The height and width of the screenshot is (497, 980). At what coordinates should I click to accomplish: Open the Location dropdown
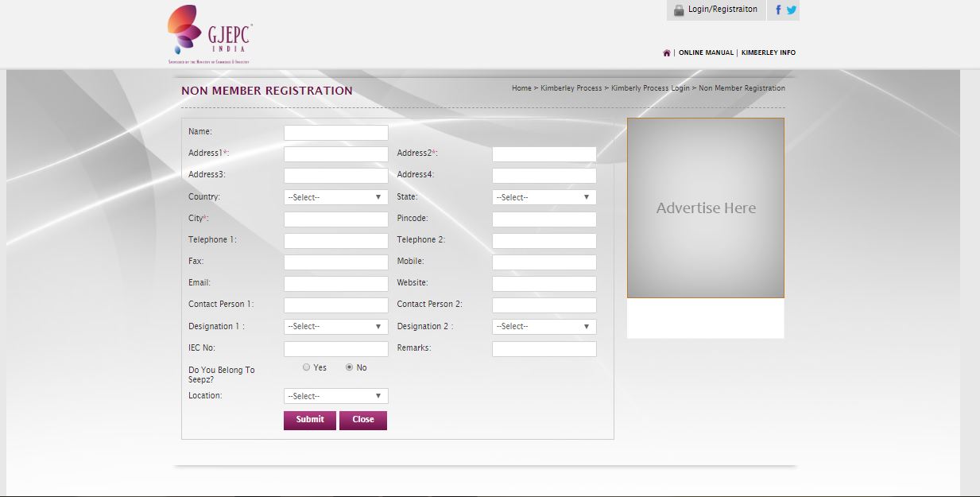click(x=335, y=396)
